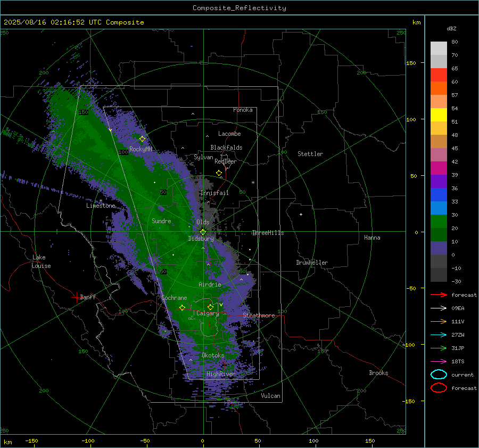This screenshot has height=448, width=479.
Task: Click the Banff city label
Action: (88, 297)
